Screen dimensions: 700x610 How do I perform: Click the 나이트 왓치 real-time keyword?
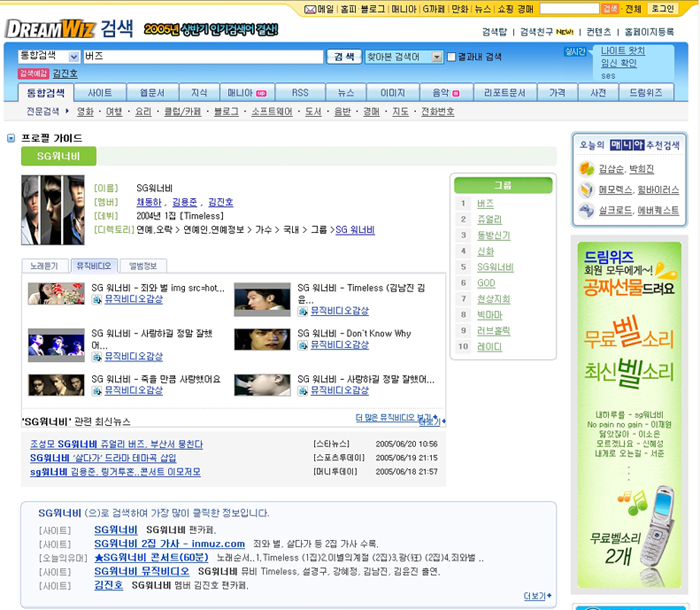tap(623, 51)
